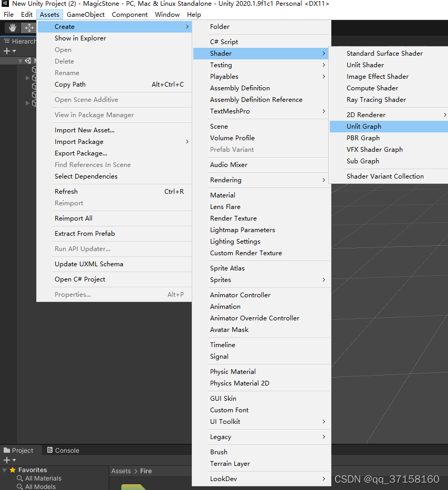This screenshot has height=490, width=448.
Task: Create a new C# Script
Action: (261, 42)
